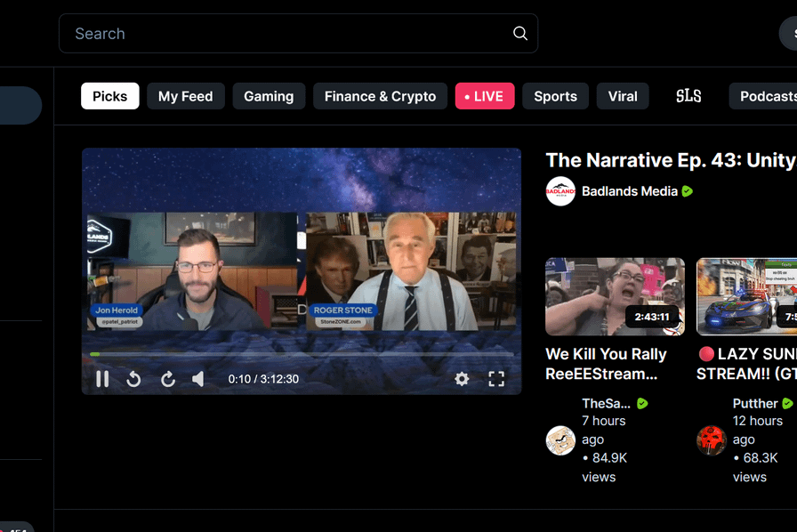Screen dimensions: 797x532
Task: Switch to the Sports tab
Action: [x=555, y=95]
